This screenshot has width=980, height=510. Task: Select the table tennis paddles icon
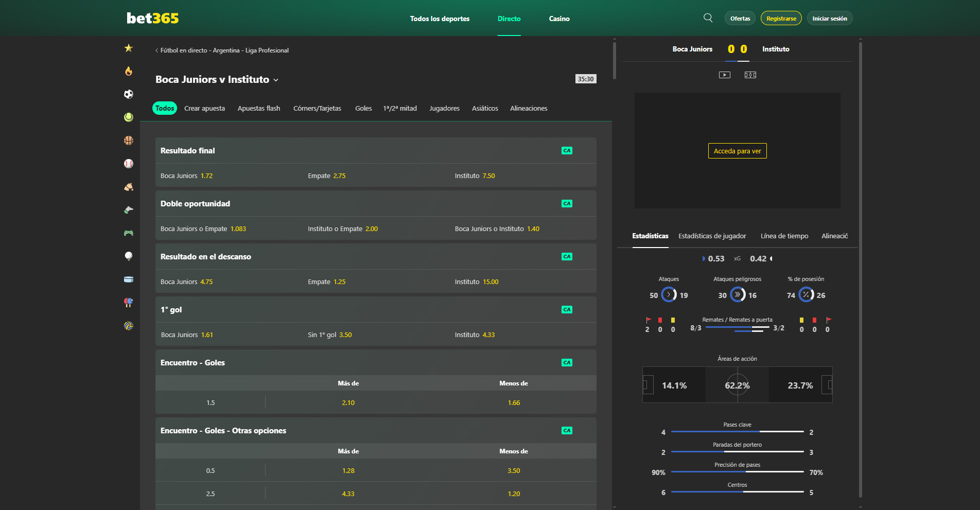pyautogui.click(x=129, y=303)
